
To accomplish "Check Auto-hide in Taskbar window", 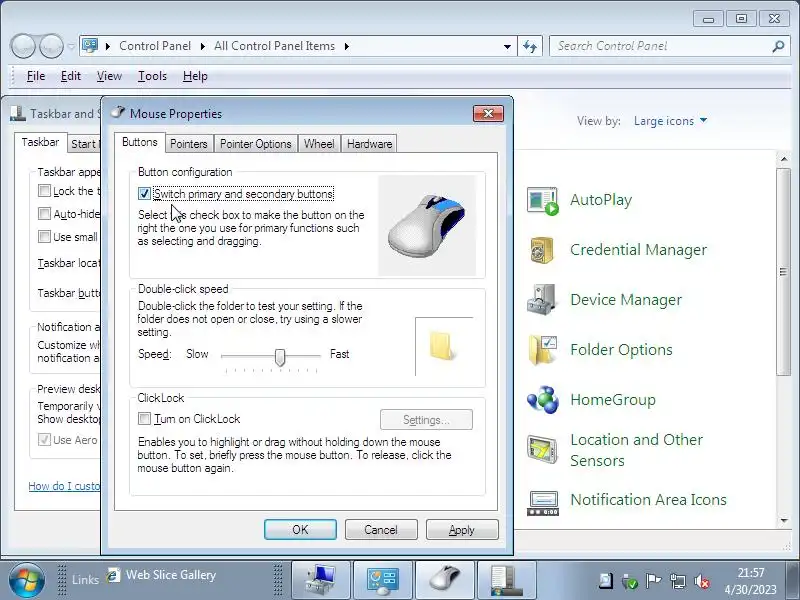I will pos(44,213).
